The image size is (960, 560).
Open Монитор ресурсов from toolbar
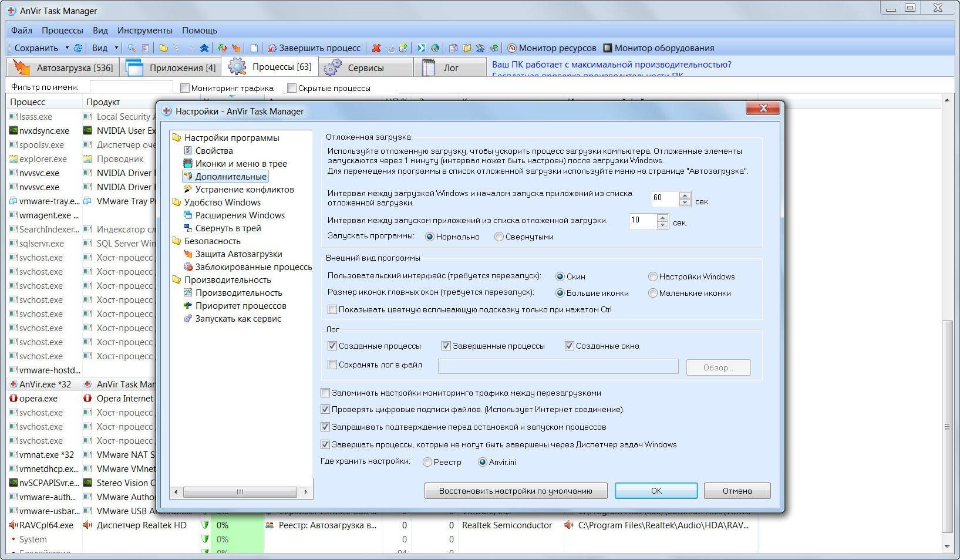coord(552,48)
